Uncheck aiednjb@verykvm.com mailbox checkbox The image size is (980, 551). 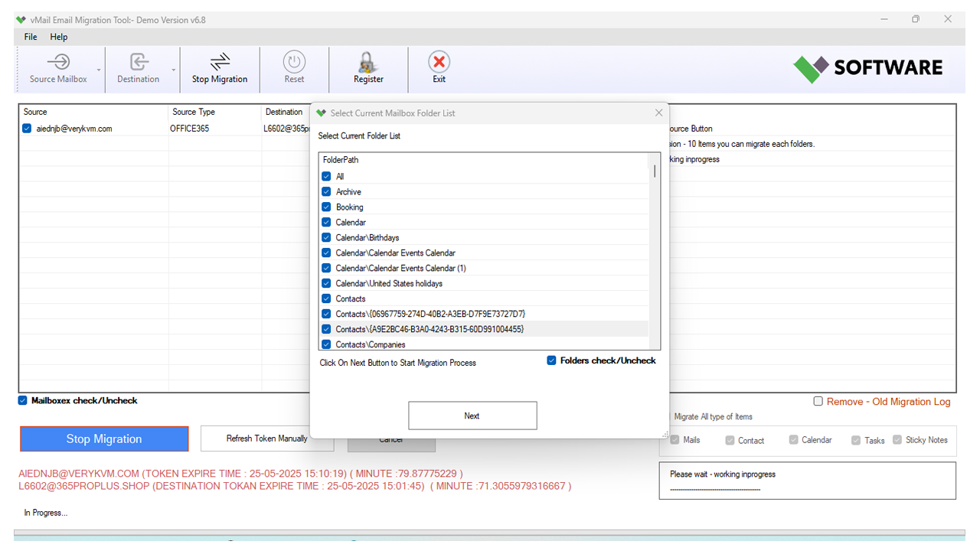pos(27,129)
